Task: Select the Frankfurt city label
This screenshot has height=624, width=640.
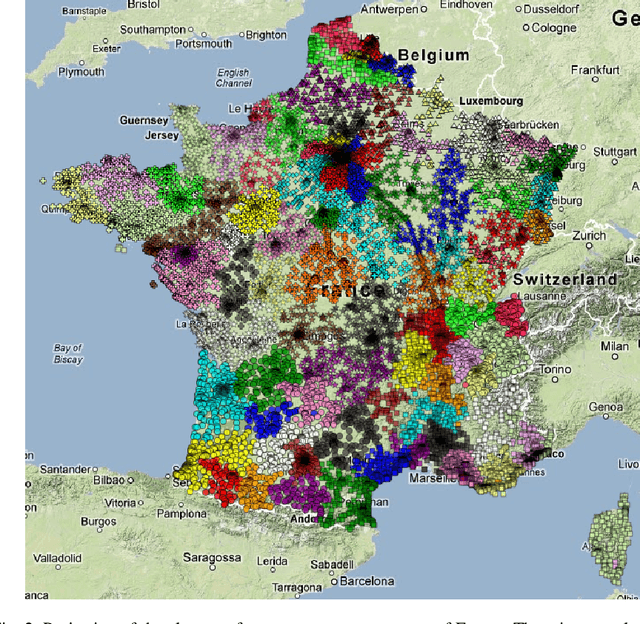Action: [x=596, y=70]
